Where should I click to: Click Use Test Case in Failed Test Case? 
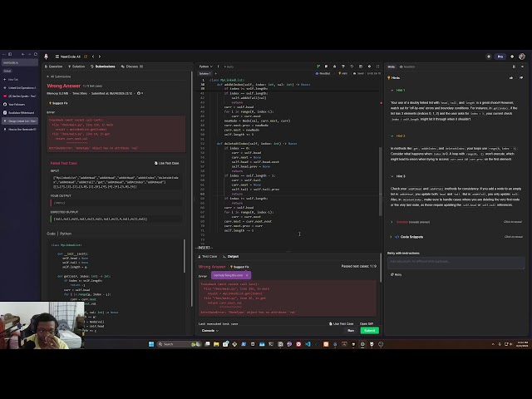166,163
